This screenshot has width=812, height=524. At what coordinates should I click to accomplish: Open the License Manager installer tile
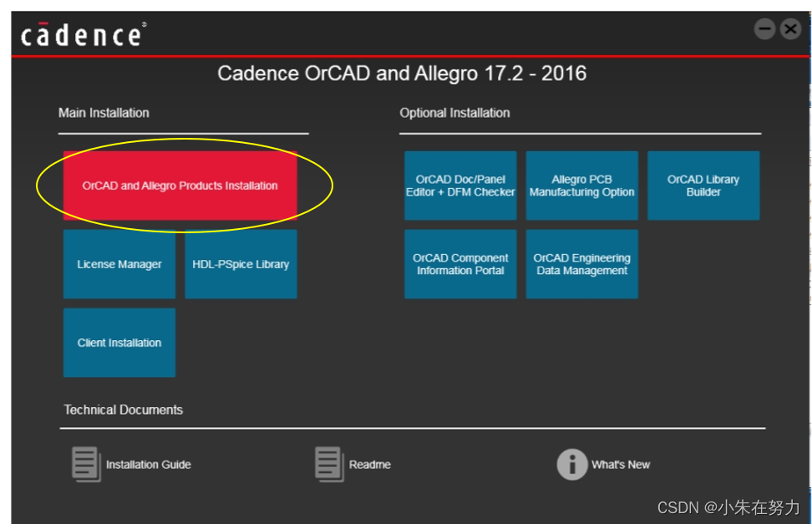click(119, 264)
